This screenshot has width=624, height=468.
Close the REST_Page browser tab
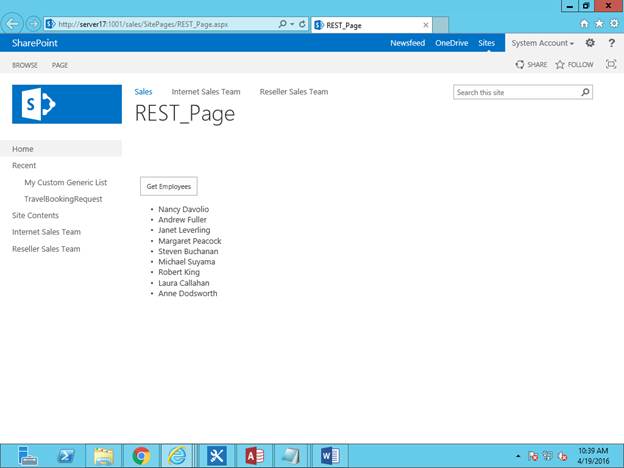[425, 25]
